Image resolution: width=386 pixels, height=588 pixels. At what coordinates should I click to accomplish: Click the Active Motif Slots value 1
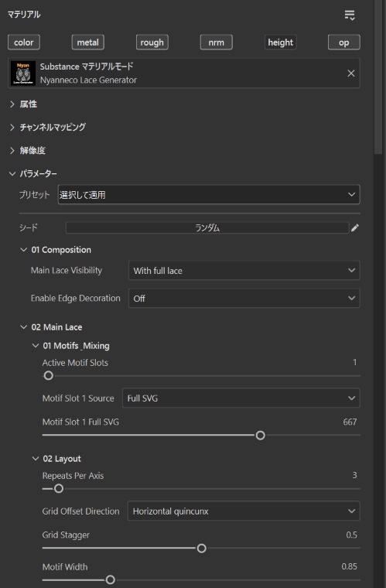point(354,362)
